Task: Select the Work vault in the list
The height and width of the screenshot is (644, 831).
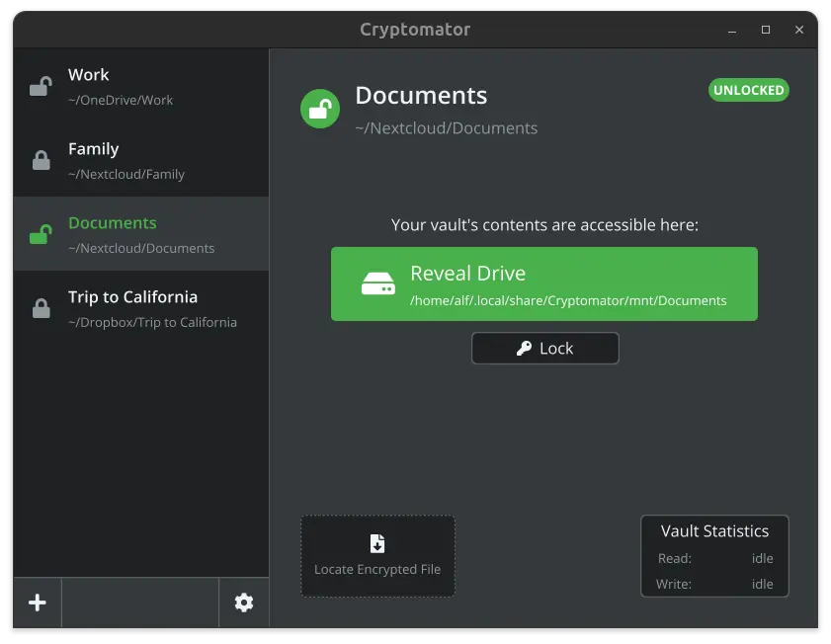Action: pos(141,86)
